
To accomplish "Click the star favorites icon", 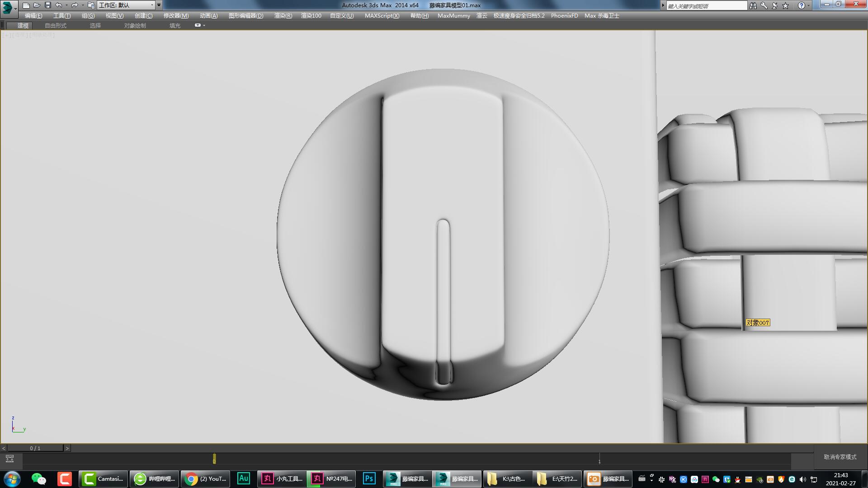I will point(786,5).
